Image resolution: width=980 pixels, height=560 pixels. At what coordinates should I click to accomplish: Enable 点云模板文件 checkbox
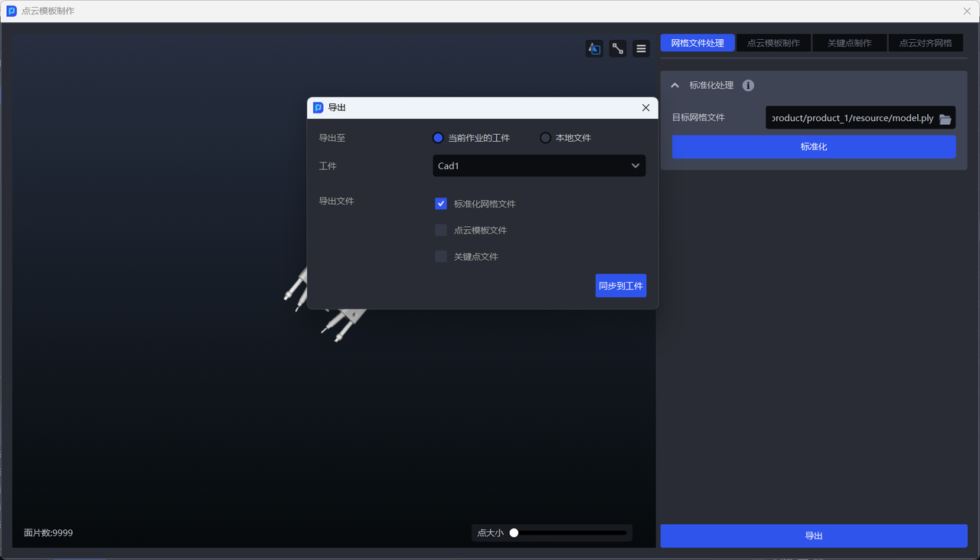pyautogui.click(x=441, y=231)
